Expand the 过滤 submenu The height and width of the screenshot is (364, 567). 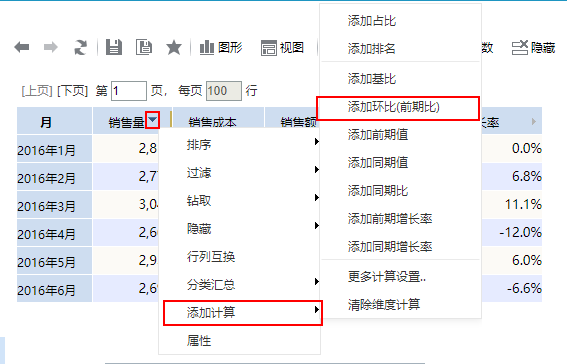coord(239,172)
